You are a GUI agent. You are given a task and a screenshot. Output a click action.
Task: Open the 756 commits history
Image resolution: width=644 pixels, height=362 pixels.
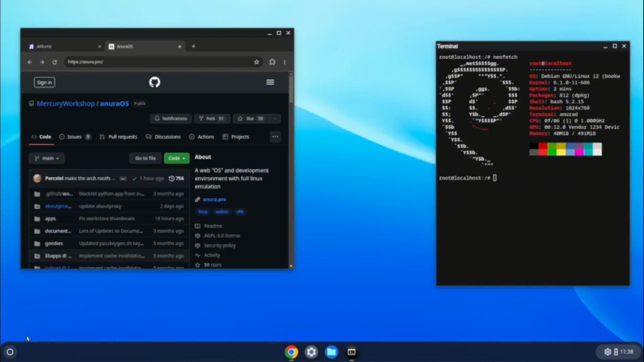(x=176, y=179)
